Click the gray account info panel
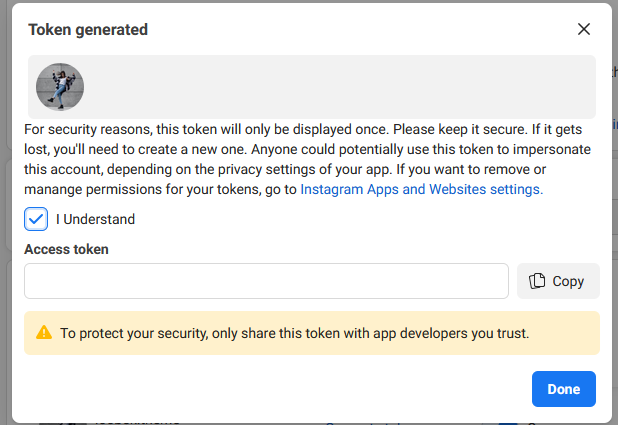The image size is (618, 425). click(x=312, y=87)
